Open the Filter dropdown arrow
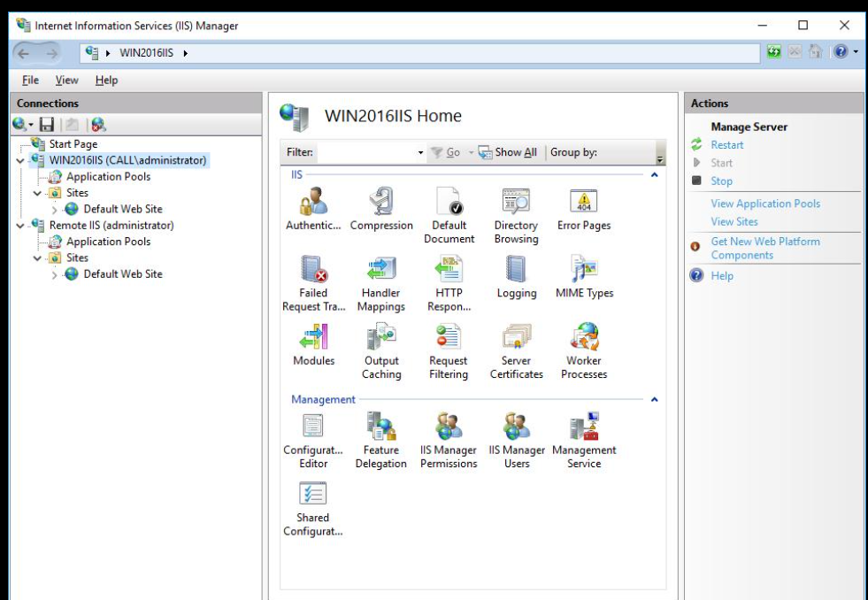Screen dimensions: 868x600 click(x=420, y=153)
